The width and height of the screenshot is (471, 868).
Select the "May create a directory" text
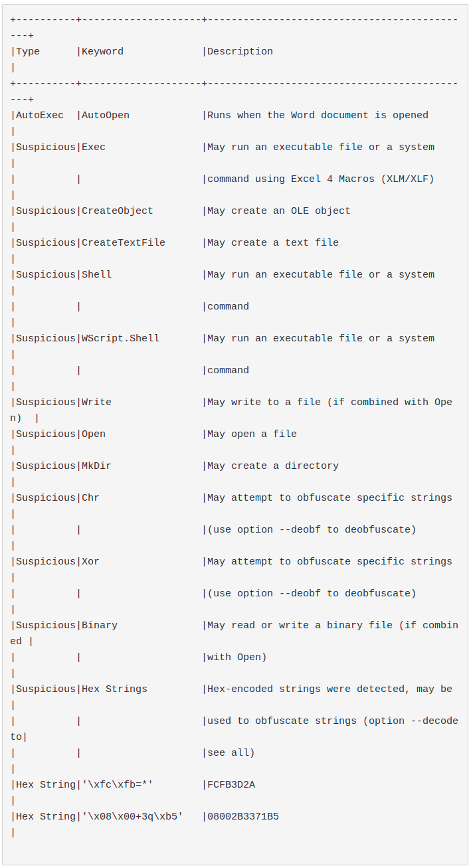pos(273,466)
